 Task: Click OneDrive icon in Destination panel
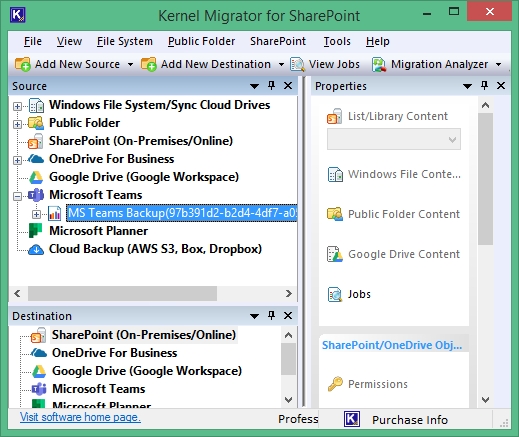tap(39, 353)
